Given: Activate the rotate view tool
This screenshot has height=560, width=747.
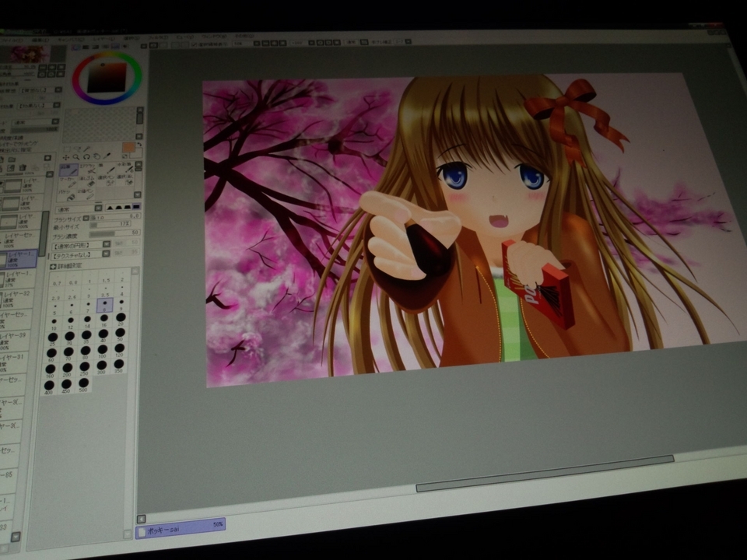Looking at the screenshot, I should coord(86,156).
